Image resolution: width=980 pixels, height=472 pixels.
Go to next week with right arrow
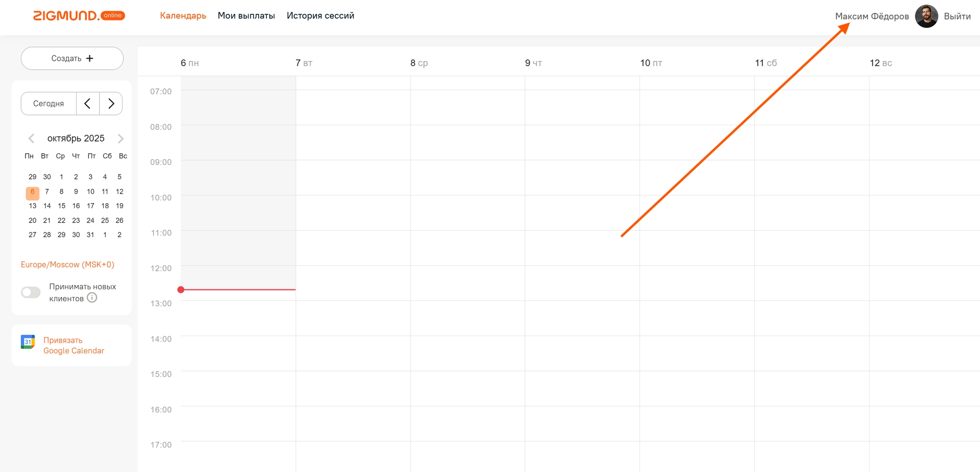[x=111, y=103]
